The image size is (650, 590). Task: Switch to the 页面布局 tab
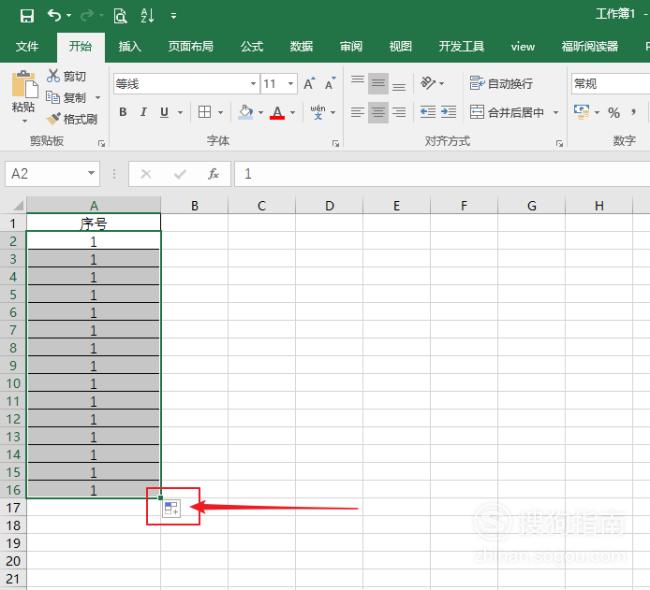pyautogui.click(x=191, y=46)
